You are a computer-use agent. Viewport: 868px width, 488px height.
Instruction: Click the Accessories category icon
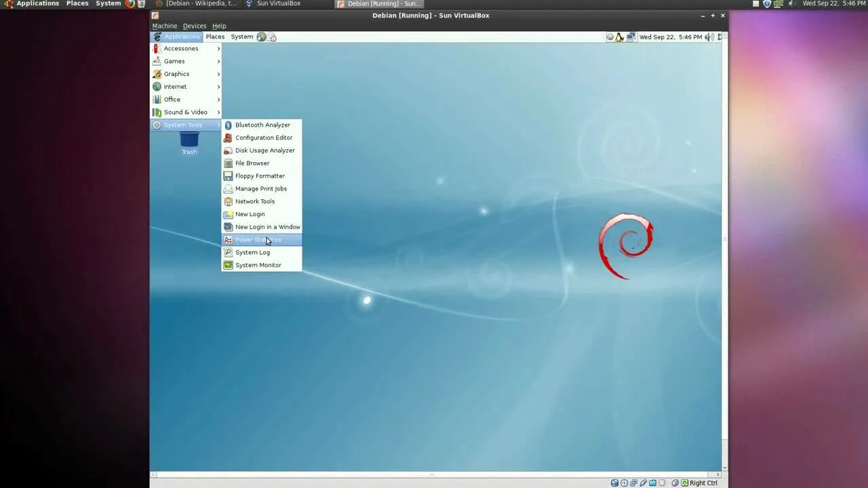pyautogui.click(x=157, y=49)
